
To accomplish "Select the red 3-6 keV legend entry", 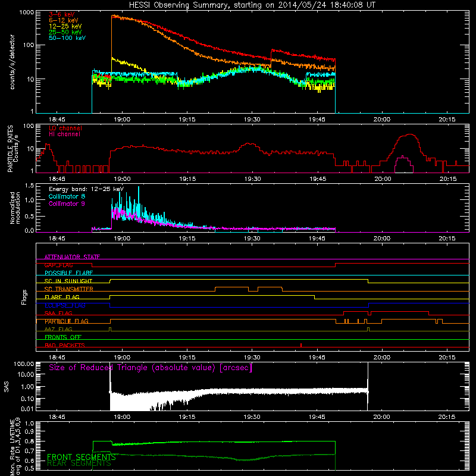I will 61,14.
